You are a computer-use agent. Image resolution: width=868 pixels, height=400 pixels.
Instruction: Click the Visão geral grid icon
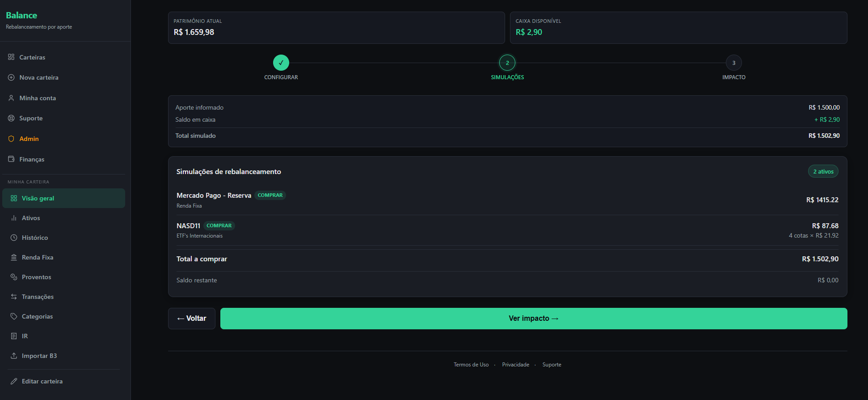click(14, 198)
